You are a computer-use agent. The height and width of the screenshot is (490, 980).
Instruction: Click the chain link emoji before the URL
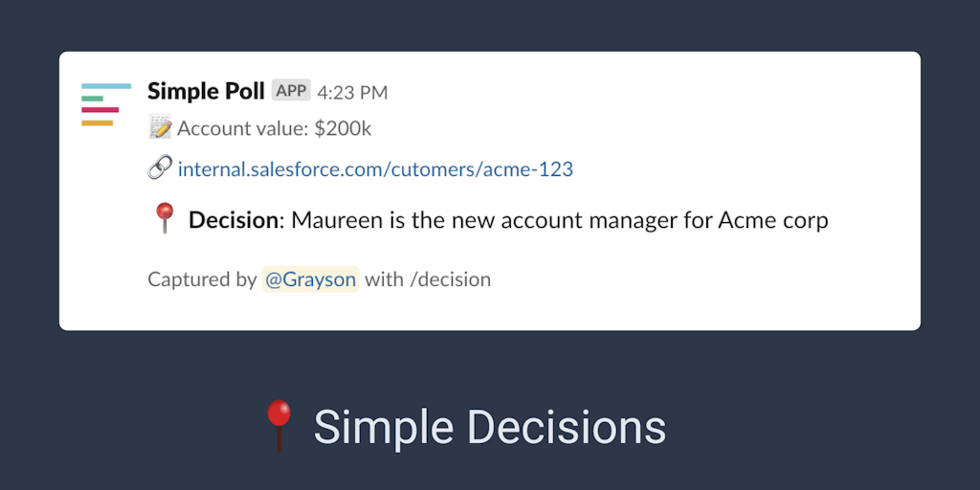[160, 169]
